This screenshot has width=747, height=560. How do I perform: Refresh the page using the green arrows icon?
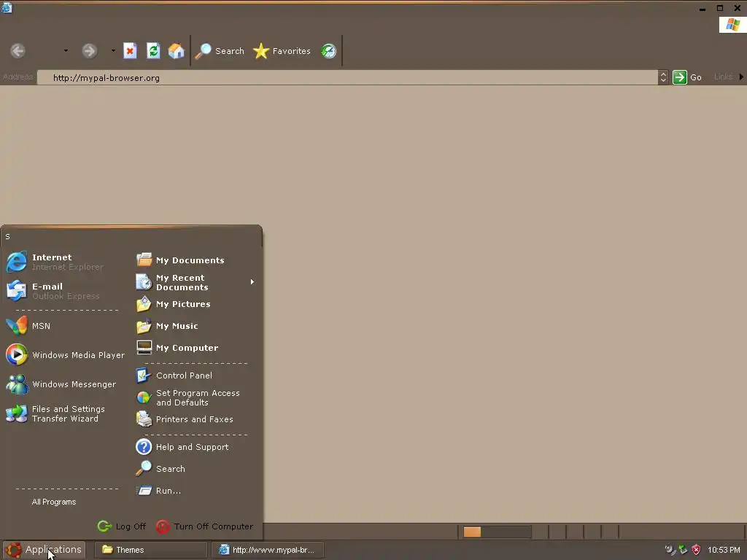pos(153,50)
